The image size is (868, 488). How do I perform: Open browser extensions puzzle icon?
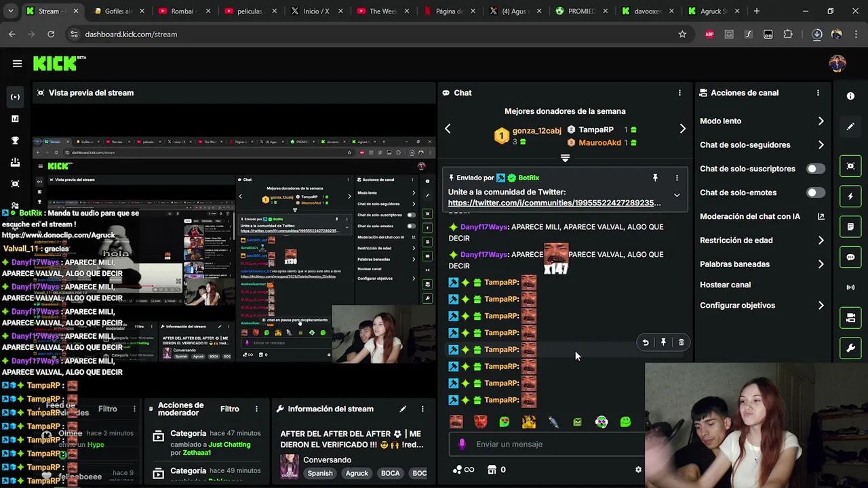(x=788, y=34)
